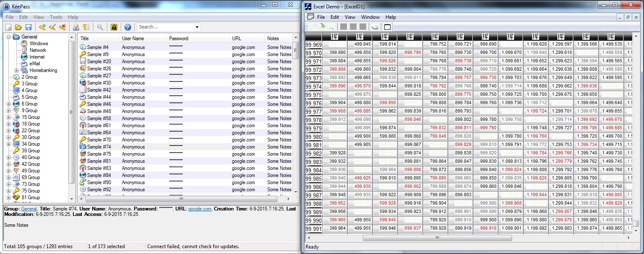The height and width of the screenshot is (254, 644).
Task: Open Find with the magnifying glass icon
Action: click(x=100, y=27)
